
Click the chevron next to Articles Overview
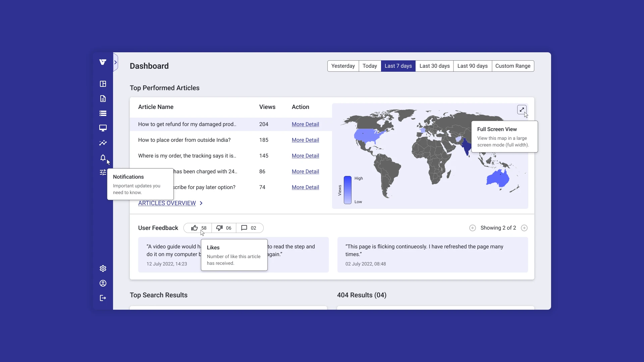click(201, 203)
